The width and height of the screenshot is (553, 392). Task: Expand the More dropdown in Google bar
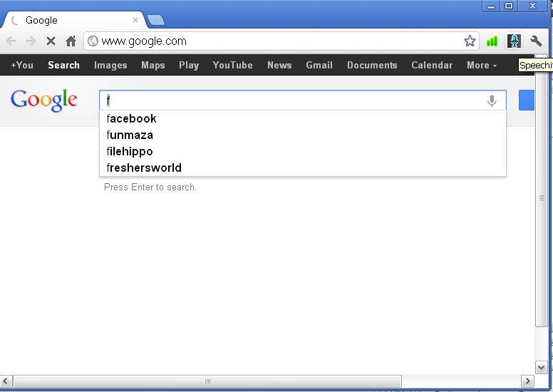[x=482, y=65]
